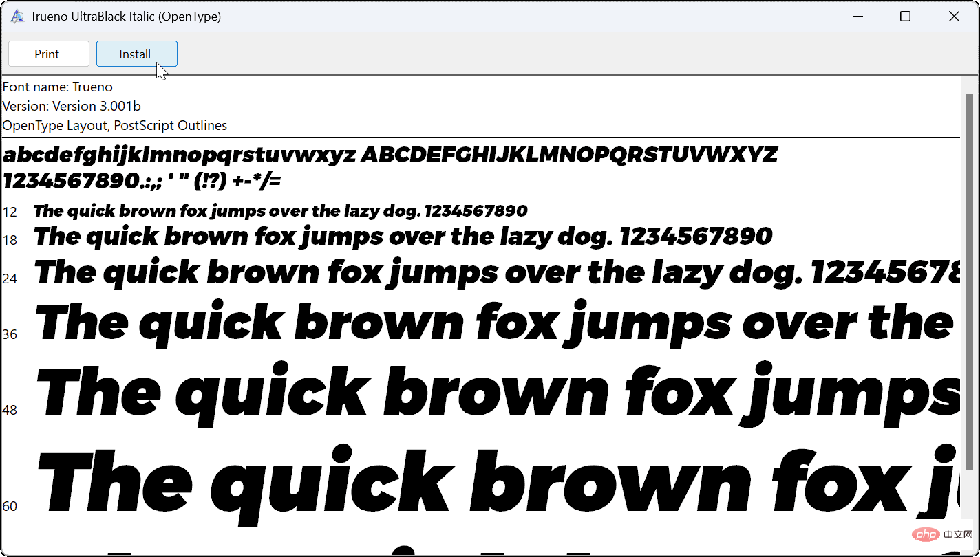Click the 48-point quick brown fox sample
Image resolution: width=980 pixels, height=557 pixels.
498,393
